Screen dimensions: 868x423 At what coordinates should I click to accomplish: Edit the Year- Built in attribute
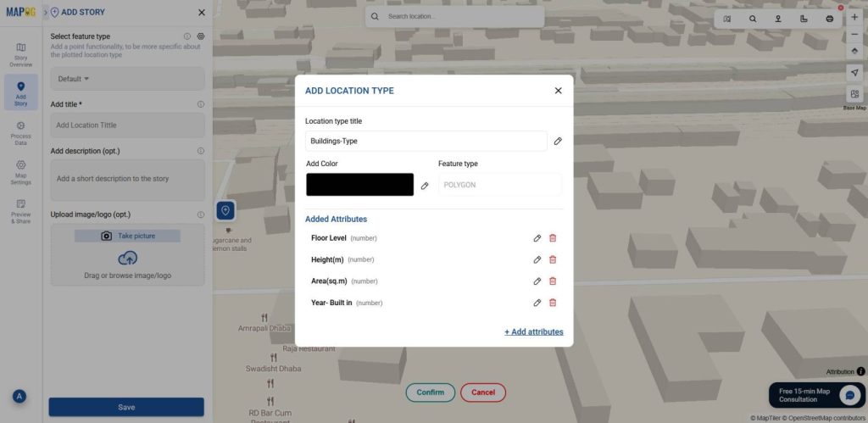[x=537, y=303]
